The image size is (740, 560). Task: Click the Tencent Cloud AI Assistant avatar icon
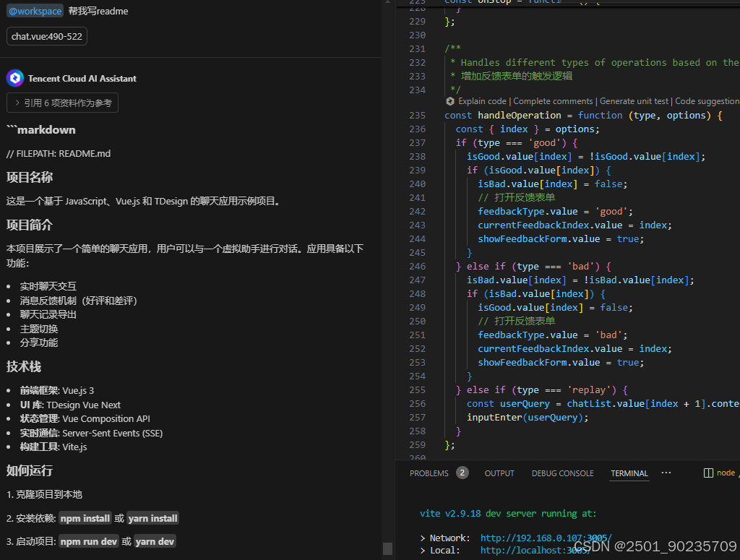[x=15, y=78]
